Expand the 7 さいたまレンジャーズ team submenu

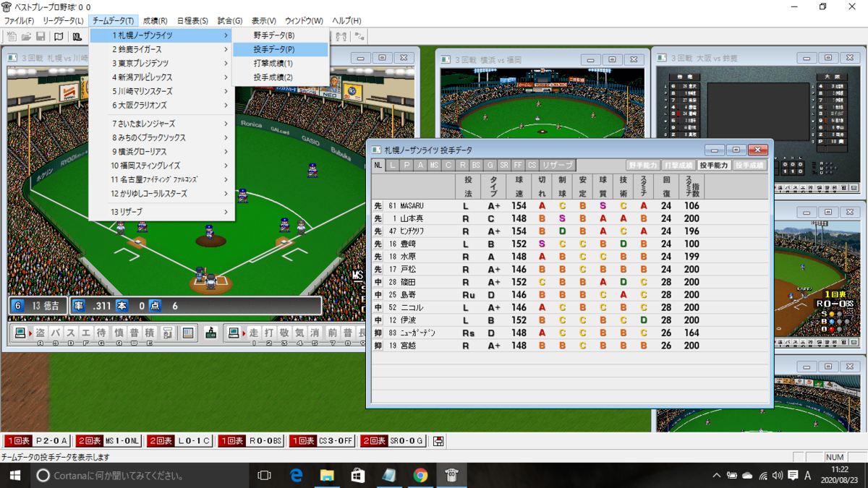(161, 124)
